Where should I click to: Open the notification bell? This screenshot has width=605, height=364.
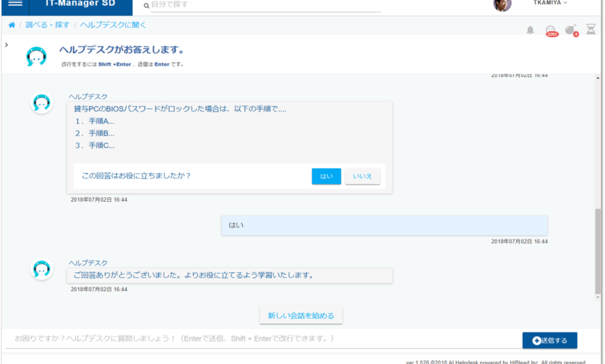[x=530, y=30]
